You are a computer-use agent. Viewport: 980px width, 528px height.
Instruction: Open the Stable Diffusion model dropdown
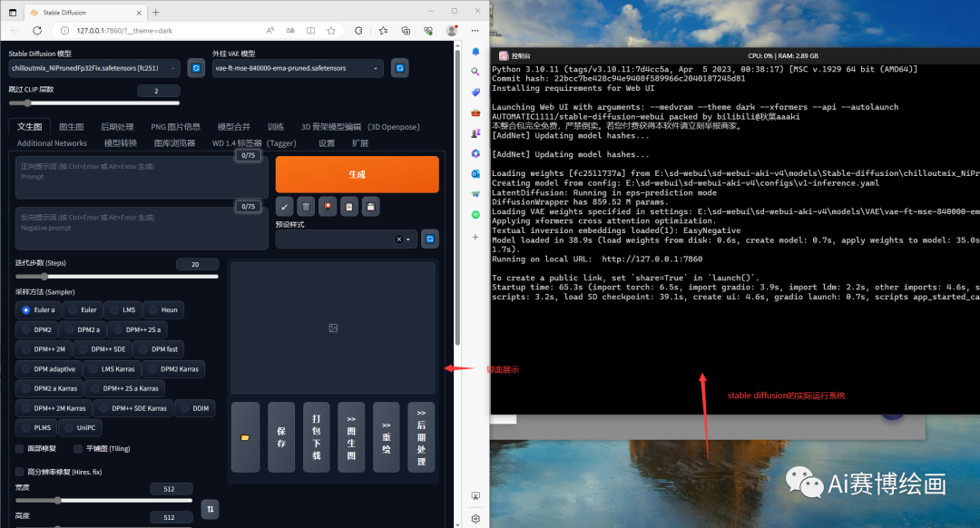[94, 68]
